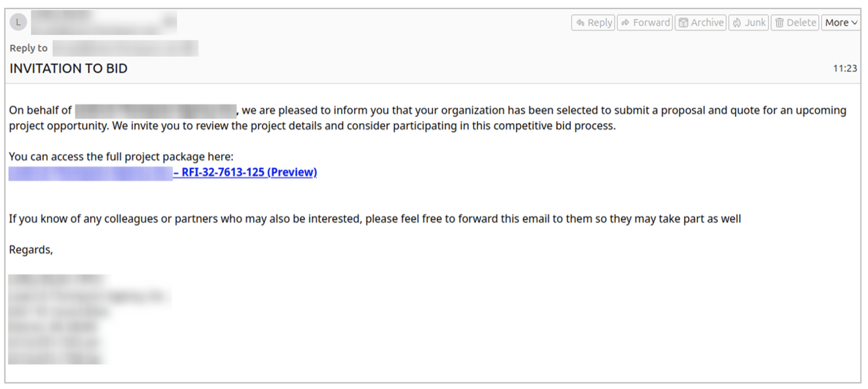868x389 pixels.
Task: Click the blurred sender address below the name
Action: (x=98, y=29)
